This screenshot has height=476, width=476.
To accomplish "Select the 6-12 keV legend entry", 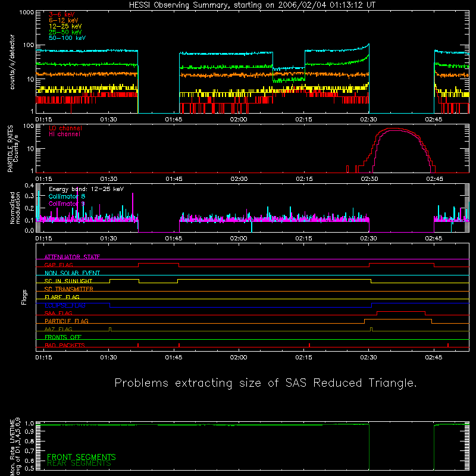I will 64,20.
